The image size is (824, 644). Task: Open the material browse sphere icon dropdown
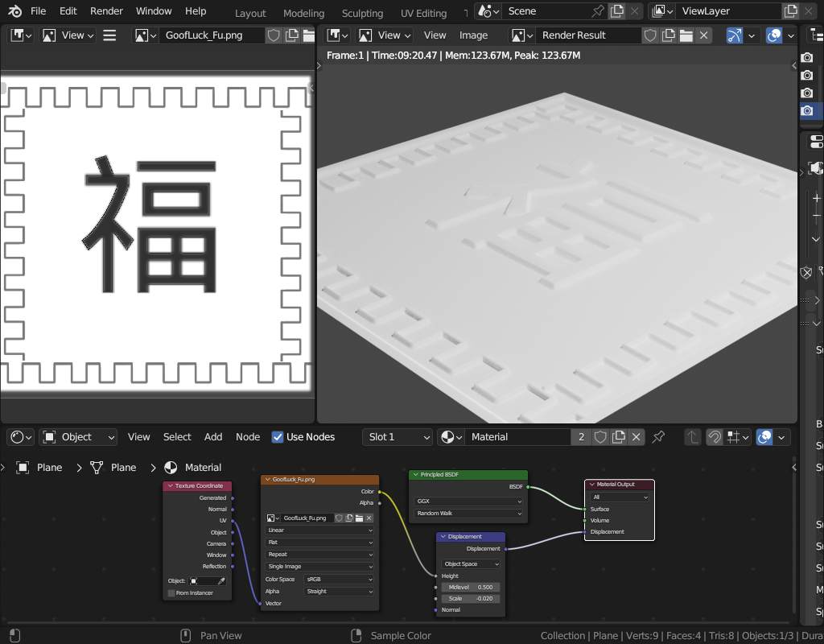click(x=451, y=437)
